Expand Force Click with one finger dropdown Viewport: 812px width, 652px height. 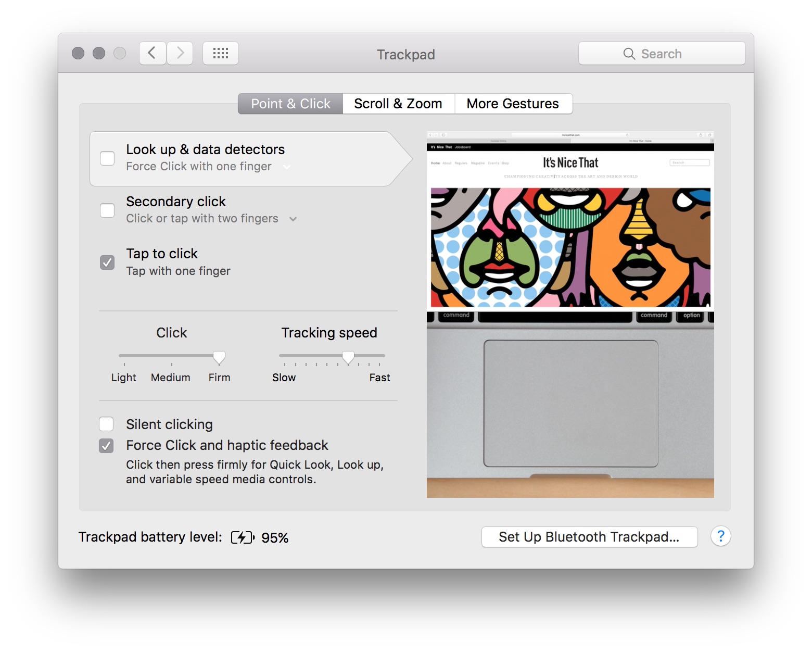click(x=287, y=167)
